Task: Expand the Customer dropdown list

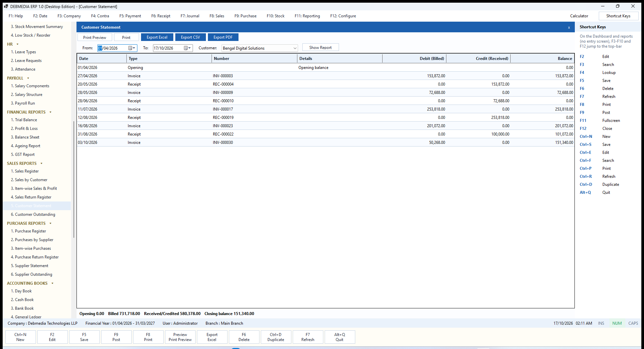Action: (x=295, y=48)
